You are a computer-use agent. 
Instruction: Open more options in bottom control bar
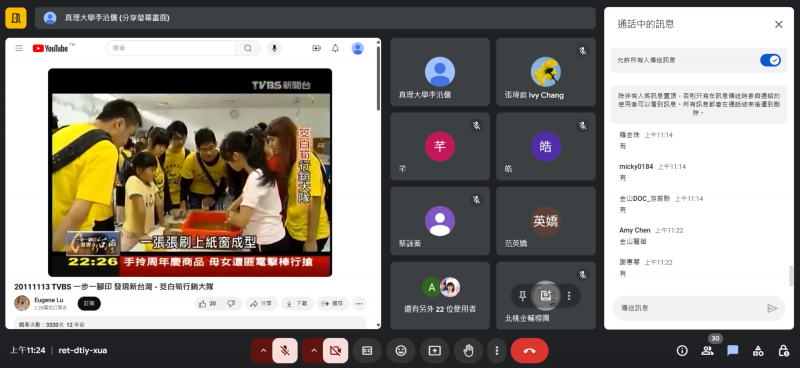(496, 351)
